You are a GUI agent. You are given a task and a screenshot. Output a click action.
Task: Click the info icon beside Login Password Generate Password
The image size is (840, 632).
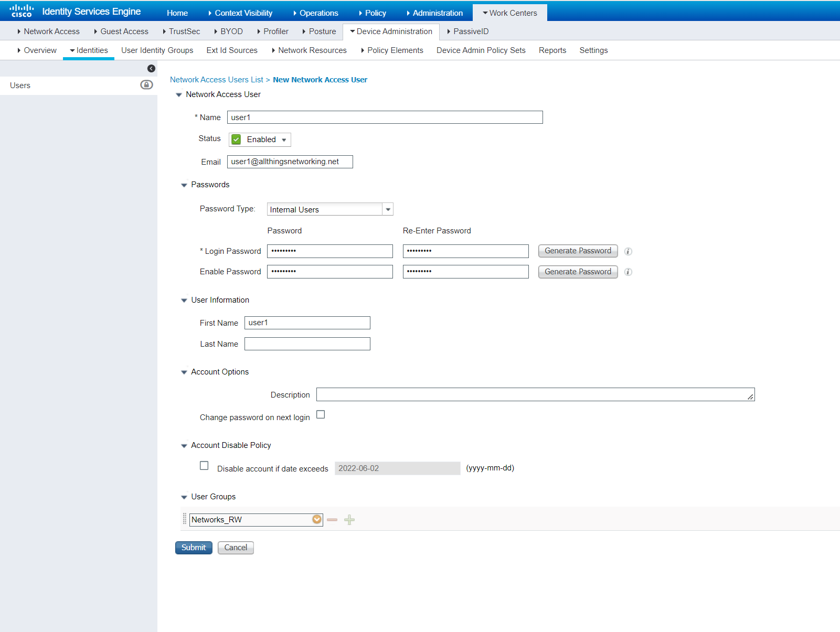click(x=628, y=251)
